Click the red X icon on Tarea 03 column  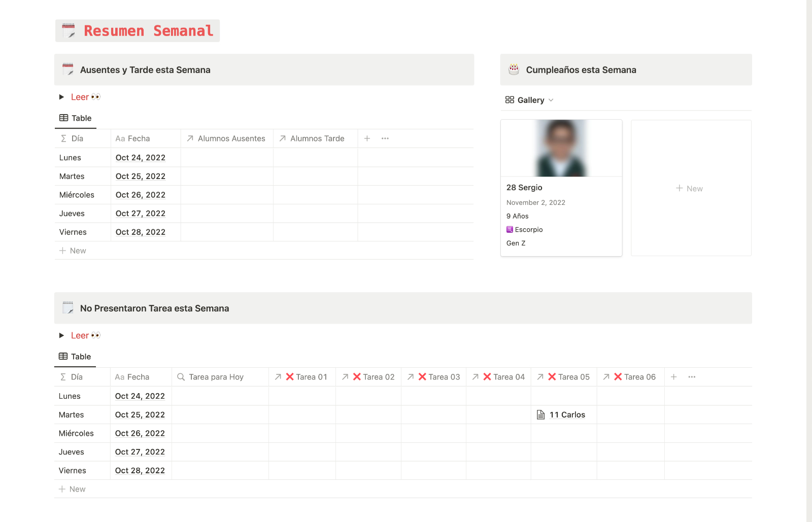(x=422, y=377)
